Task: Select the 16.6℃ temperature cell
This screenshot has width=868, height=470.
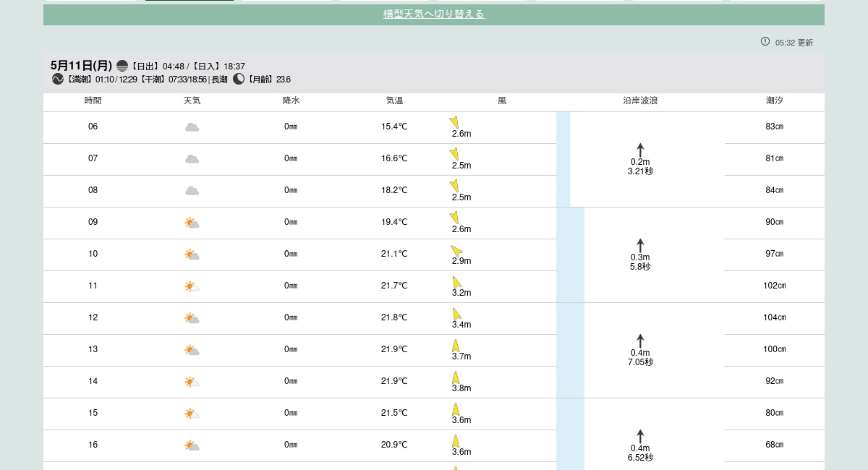Action: (x=394, y=158)
